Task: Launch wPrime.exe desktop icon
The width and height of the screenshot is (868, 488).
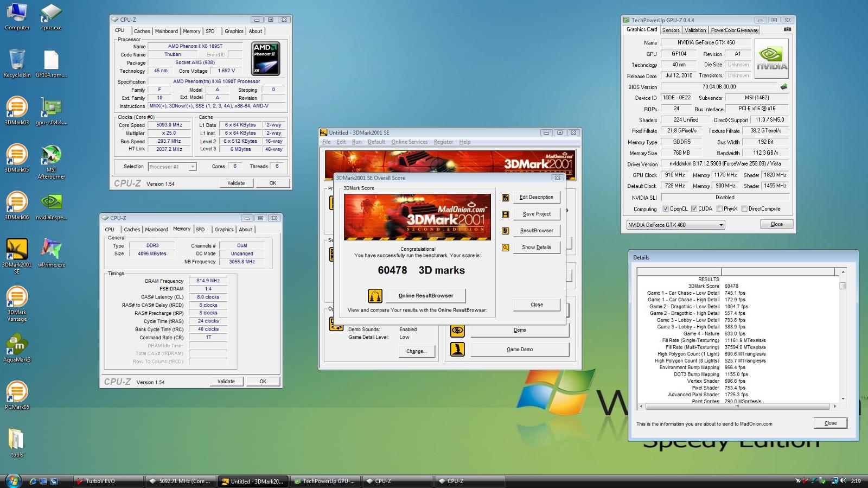Action: [x=52, y=253]
